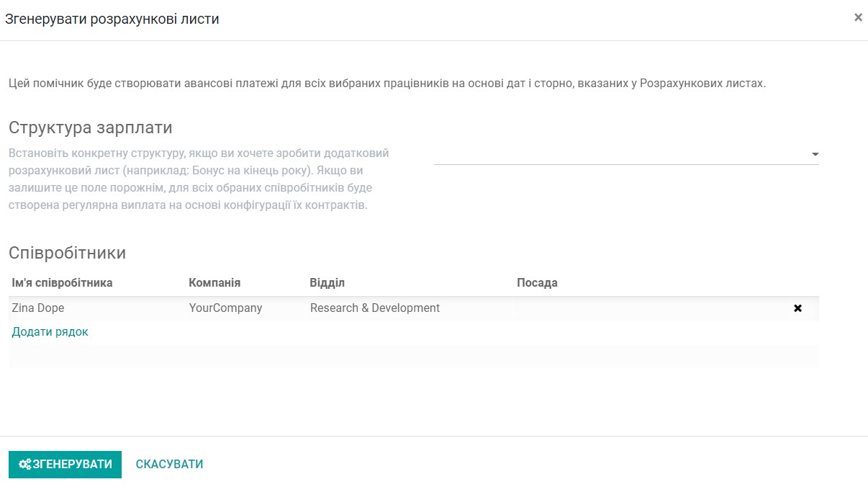This screenshot has height=492, width=868.
Task: Click the Співробітники section heading
Action: coord(68,253)
